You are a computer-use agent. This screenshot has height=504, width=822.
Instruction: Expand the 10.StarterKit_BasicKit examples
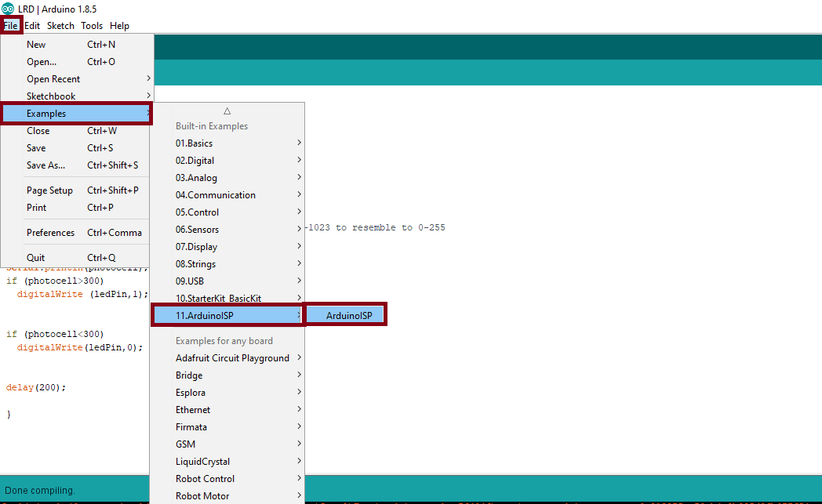(x=227, y=298)
